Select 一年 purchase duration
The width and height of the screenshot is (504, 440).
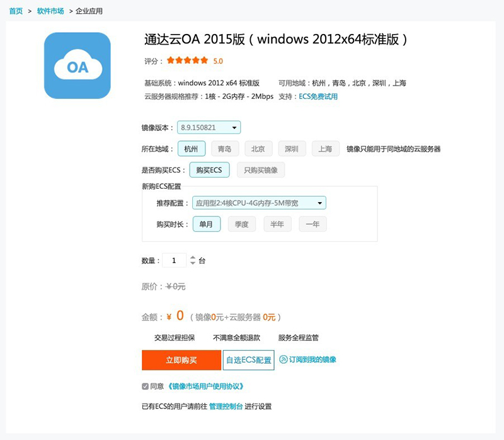[312, 224]
